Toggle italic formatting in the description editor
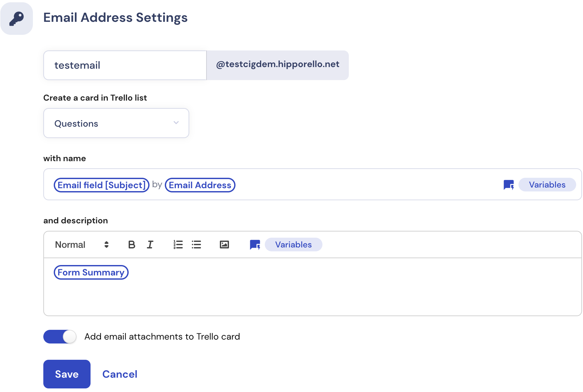Viewport: 583px width, 392px height. [150, 245]
